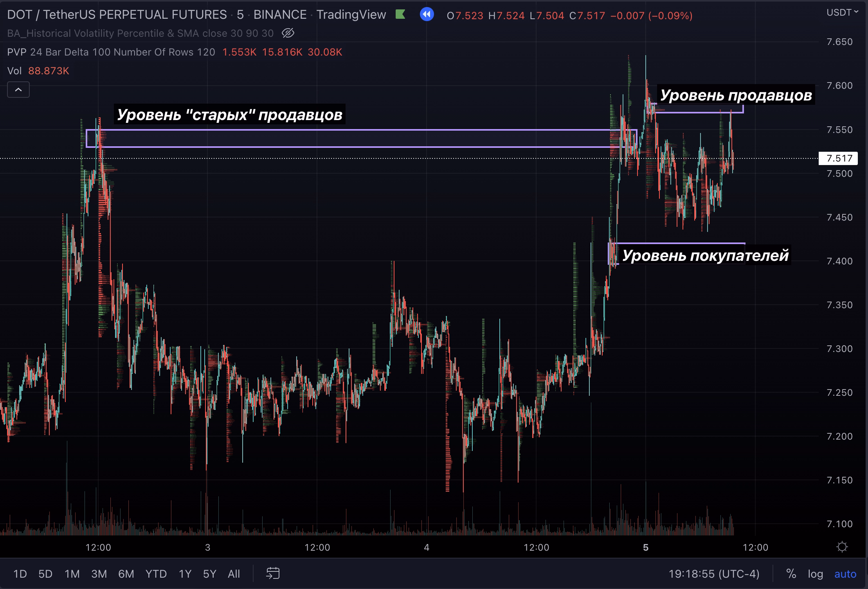The width and height of the screenshot is (868, 589).
Task: Select the 1M time range
Action: (x=72, y=574)
